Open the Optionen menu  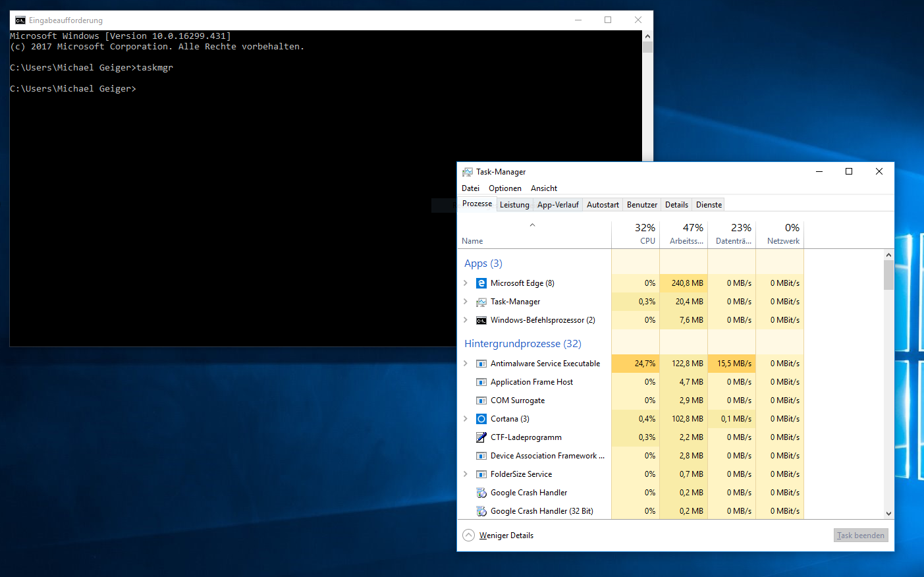point(505,188)
